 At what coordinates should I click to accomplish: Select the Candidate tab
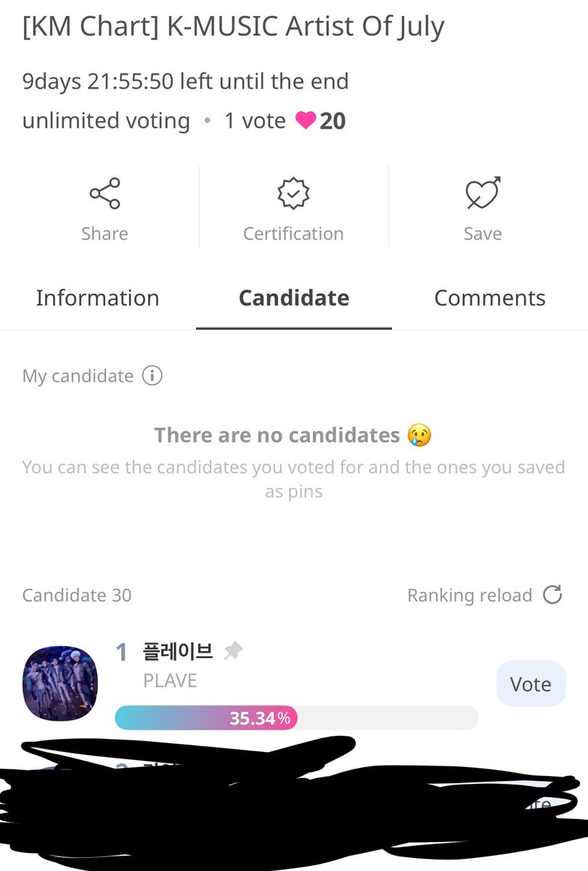294,298
